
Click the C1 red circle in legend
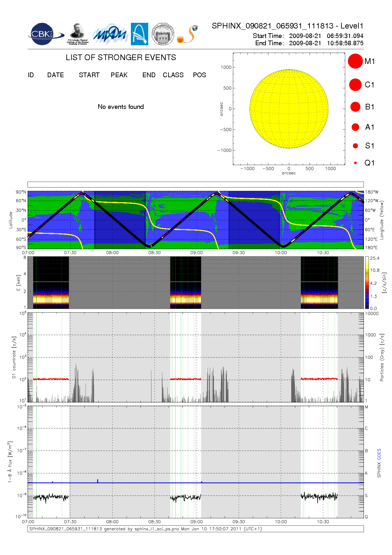click(x=355, y=85)
